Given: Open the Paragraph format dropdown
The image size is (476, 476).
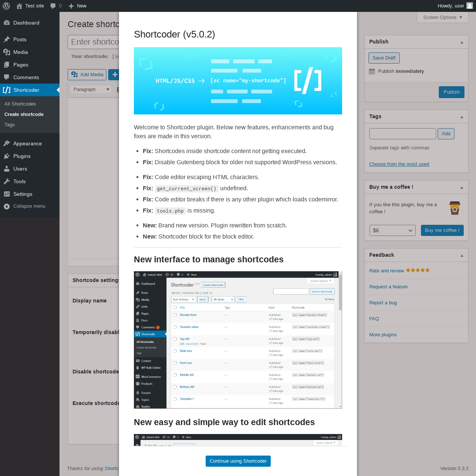Looking at the screenshot, I should coord(91,90).
